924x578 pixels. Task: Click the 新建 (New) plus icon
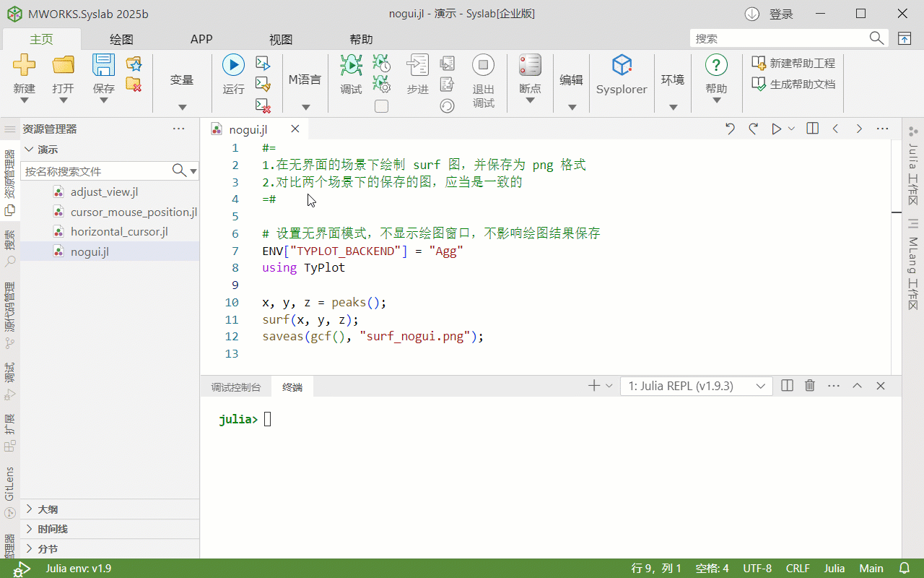pos(24,65)
